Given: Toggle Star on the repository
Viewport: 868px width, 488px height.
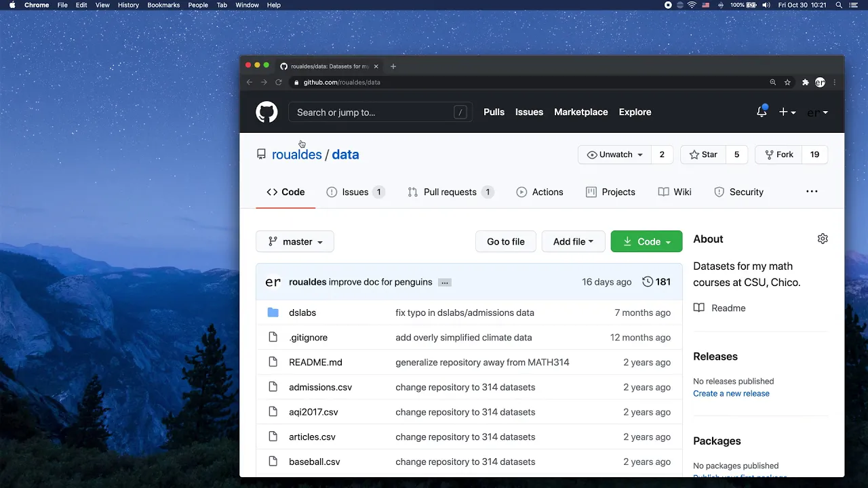Looking at the screenshot, I should pyautogui.click(x=703, y=155).
